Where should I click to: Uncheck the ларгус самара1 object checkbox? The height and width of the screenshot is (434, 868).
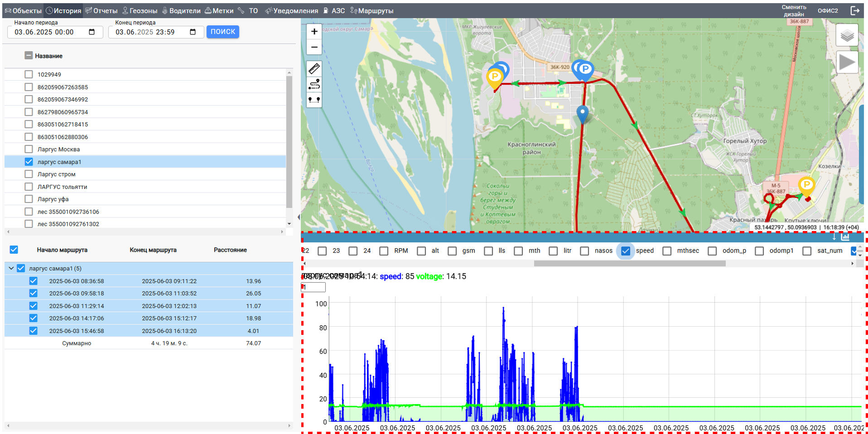(29, 162)
